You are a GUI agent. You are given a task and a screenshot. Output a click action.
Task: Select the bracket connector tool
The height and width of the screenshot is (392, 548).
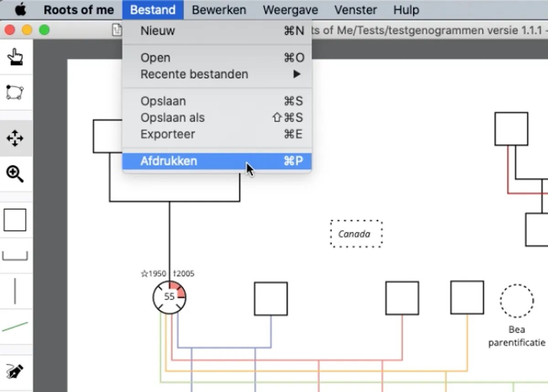(15, 255)
